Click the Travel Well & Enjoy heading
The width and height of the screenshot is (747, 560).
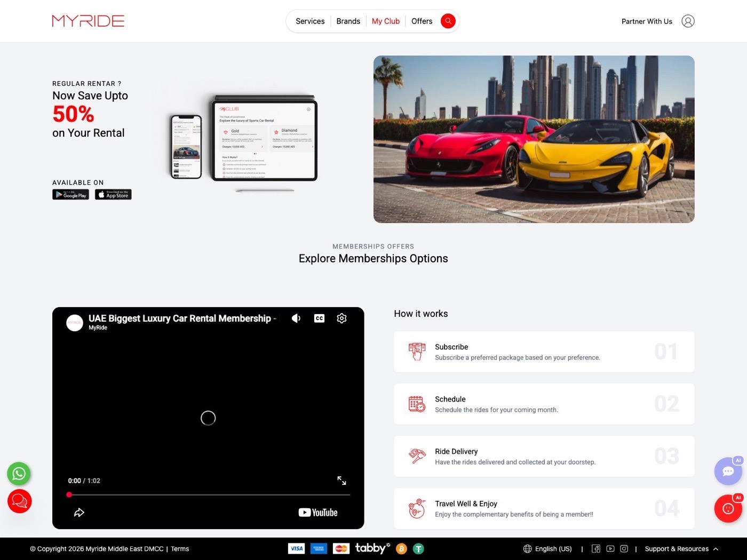point(466,503)
